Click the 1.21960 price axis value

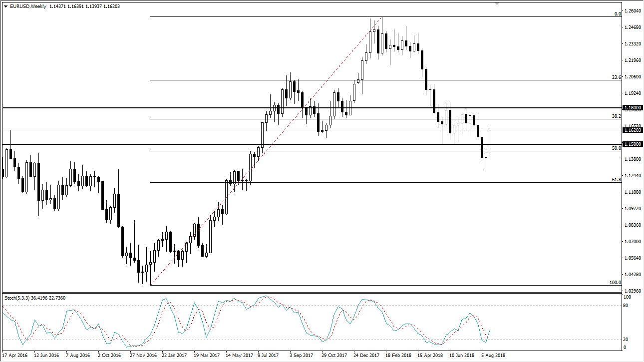[633, 60]
